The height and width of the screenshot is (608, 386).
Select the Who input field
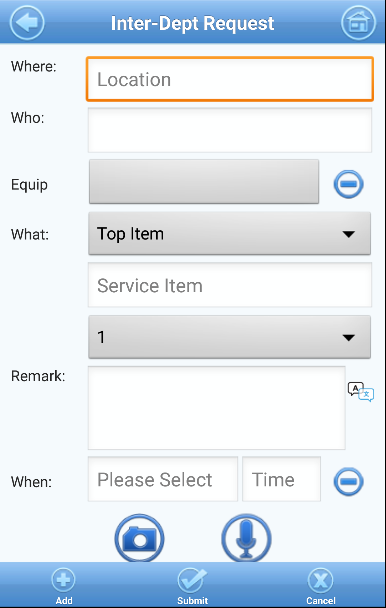click(x=230, y=130)
